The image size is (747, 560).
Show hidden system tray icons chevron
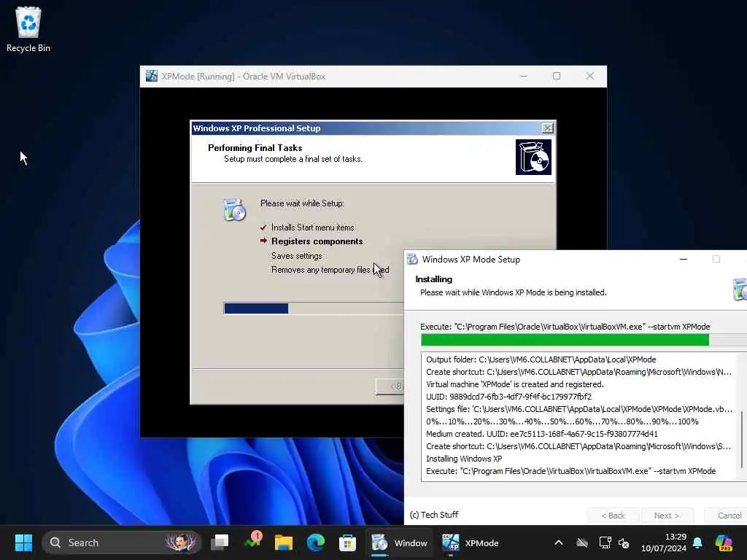point(559,542)
